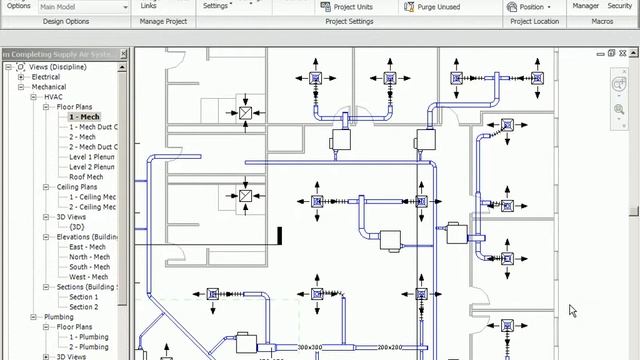Select the Electrical discipline label

pos(46,77)
